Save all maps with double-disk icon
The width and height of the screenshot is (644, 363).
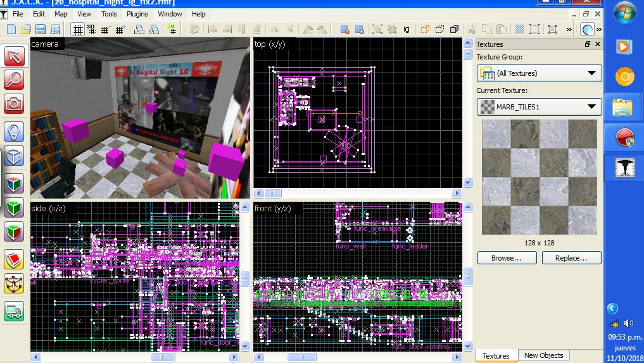(x=55, y=29)
